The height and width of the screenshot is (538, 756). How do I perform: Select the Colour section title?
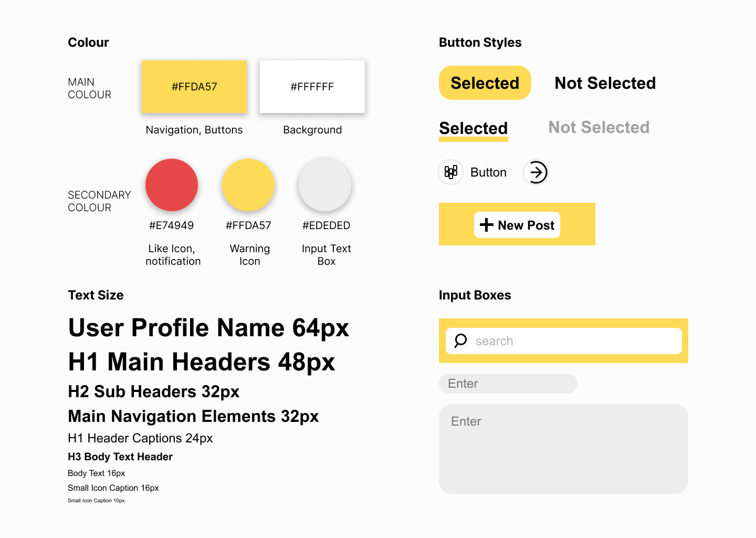click(x=88, y=42)
